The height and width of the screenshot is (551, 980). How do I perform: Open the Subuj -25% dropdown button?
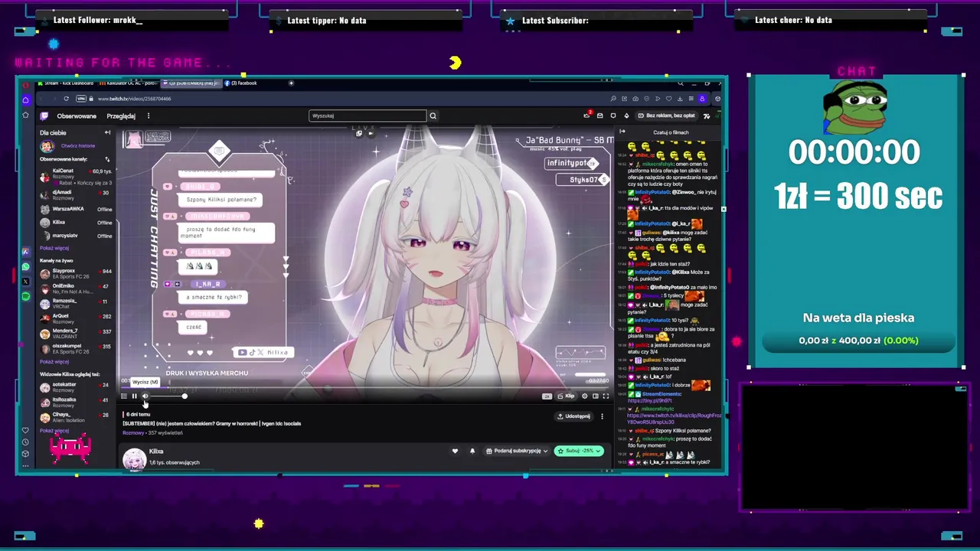coord(579,451)
